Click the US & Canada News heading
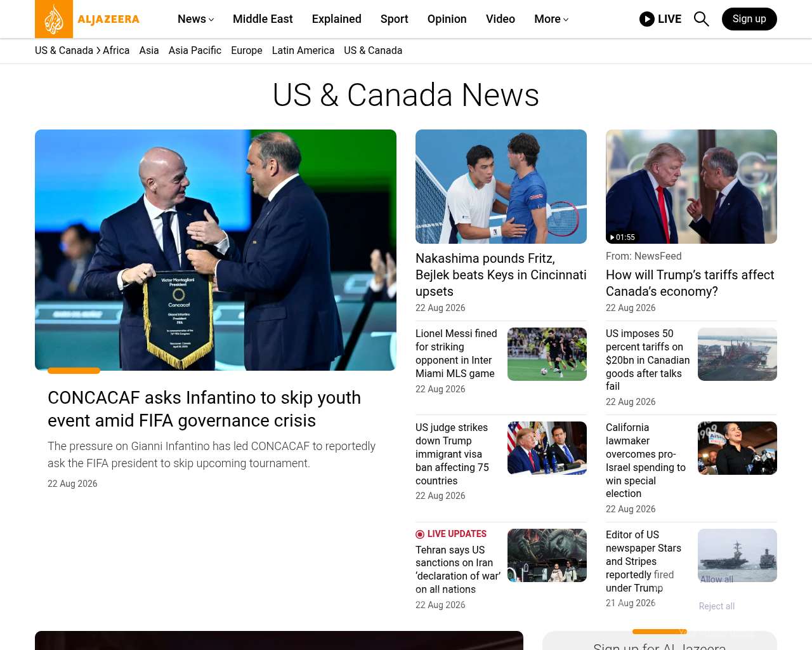 tap(406, 95)
